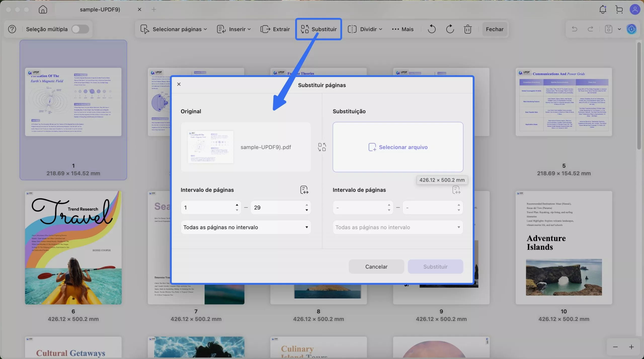Open the UPDF AI assistant icon
The height and width of the screenshot is (359, 644).
tap(632, 29)
